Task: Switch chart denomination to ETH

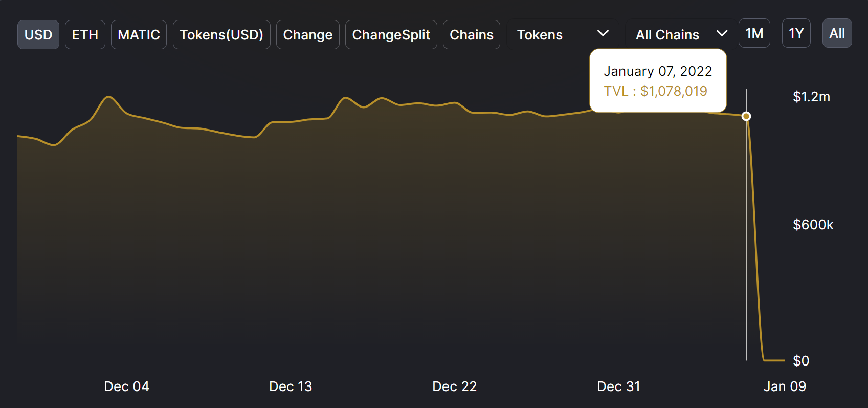Action: (85, 35)
